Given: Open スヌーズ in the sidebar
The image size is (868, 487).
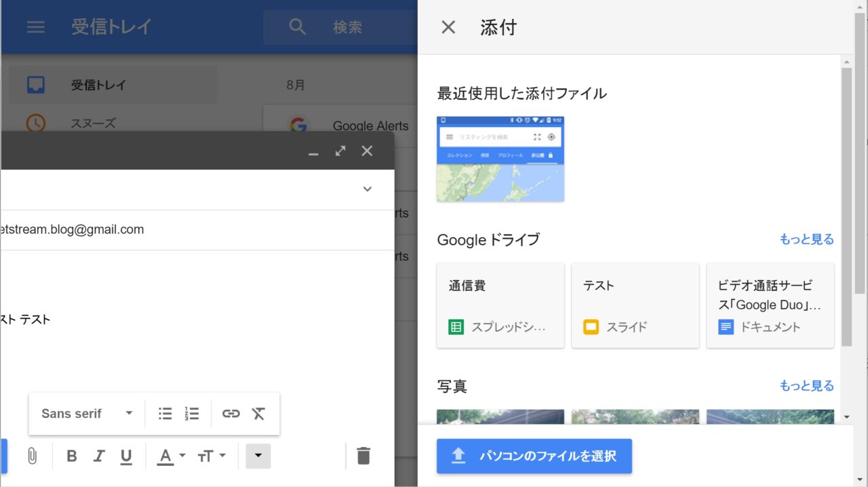Looking at the screenshot, I should point(93,123).
